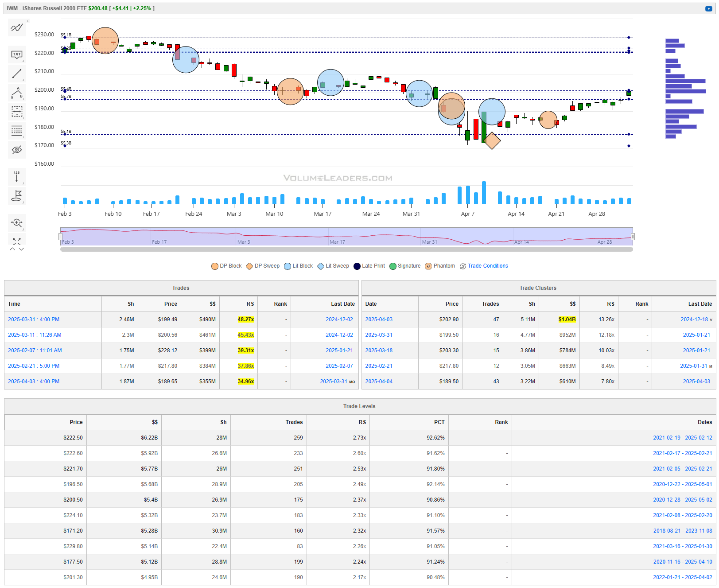This screenshot has height=588, width=719.
Task: Click the Trade Clusters panel header
Action: pos(538,288)
